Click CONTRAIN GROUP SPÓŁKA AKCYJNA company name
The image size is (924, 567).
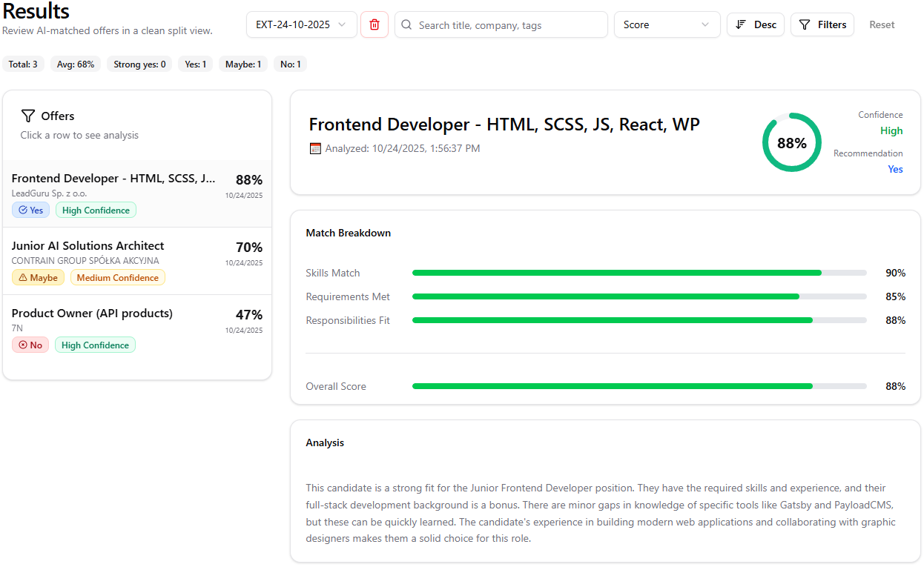click(x=85, y=261)
